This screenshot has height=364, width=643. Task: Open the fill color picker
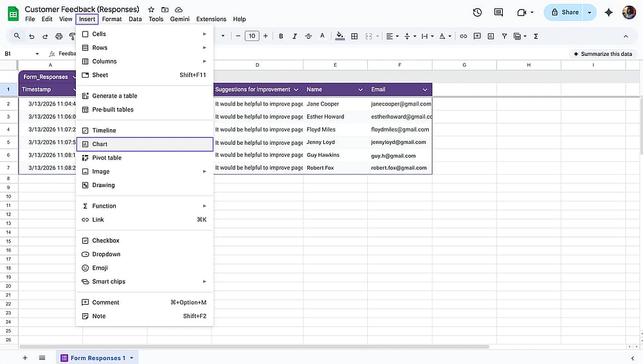point(340,36)
